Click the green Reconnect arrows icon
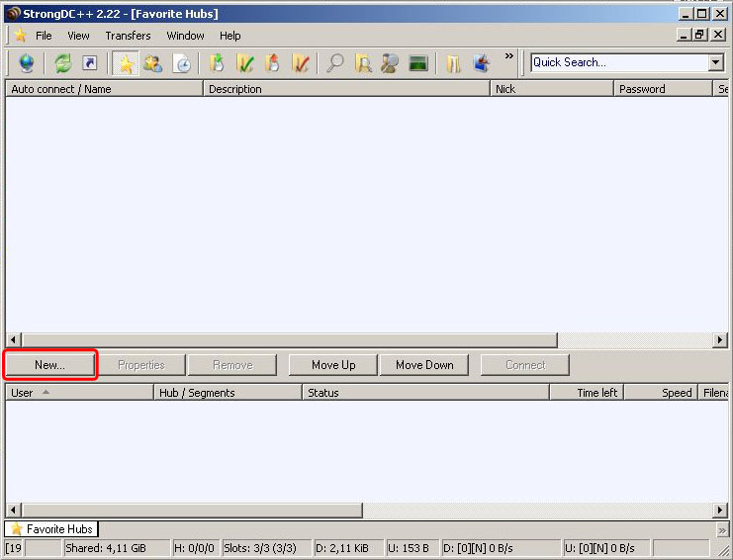The width and height of the screenshot is (733, 560). click(x=63, y=63)
